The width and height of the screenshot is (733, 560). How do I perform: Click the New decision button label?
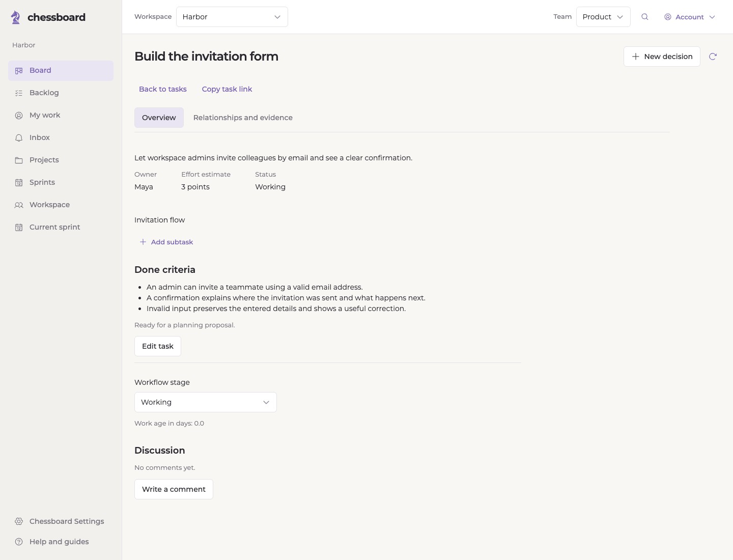[x=668, y=57]
